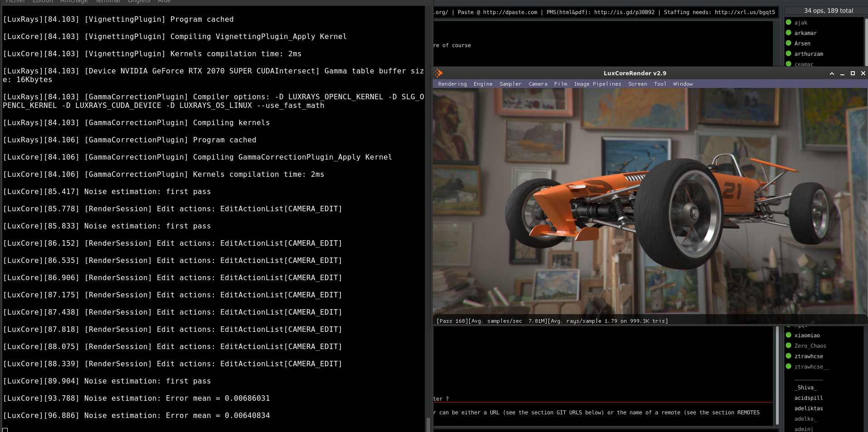Image resolution: width=868 pixels, height=432 pixels.
Task: Select user arkamar in IRC user list
Action: [805, 33]
